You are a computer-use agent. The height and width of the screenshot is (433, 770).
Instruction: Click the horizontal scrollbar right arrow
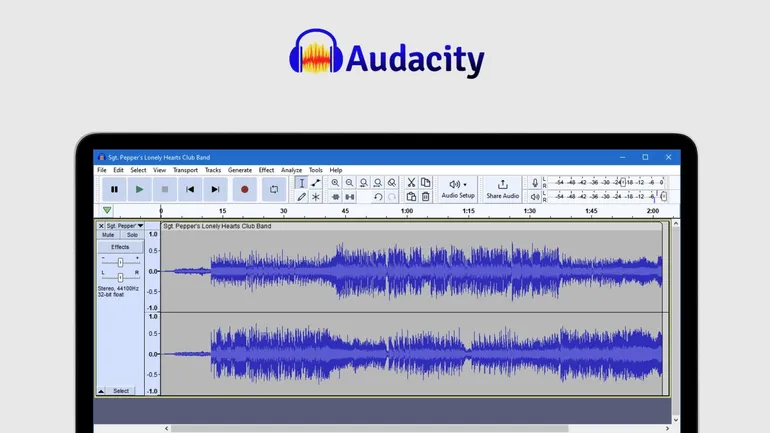667,429
